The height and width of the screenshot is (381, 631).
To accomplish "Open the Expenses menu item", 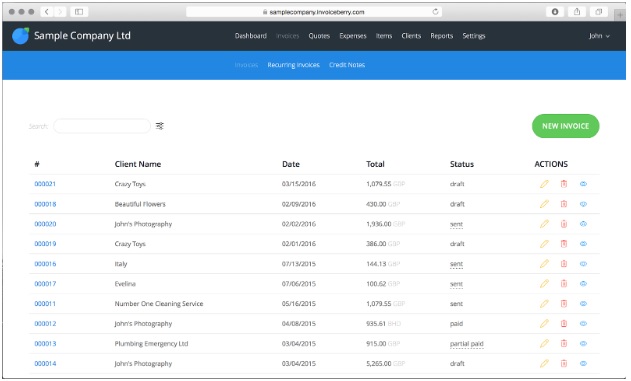I will 353,36.
